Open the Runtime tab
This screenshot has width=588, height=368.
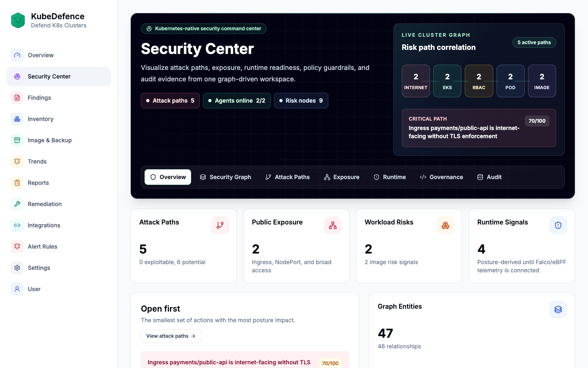(x=390, y=177)
